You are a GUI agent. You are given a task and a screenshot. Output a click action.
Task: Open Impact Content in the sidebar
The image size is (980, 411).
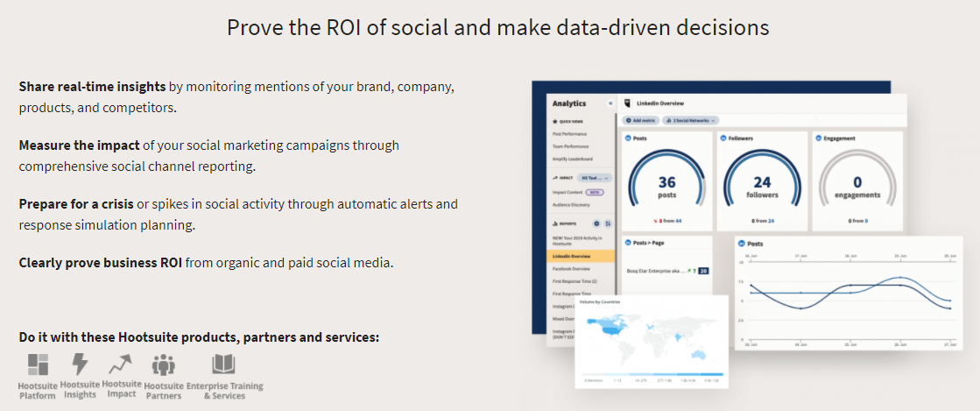[568, 192]
